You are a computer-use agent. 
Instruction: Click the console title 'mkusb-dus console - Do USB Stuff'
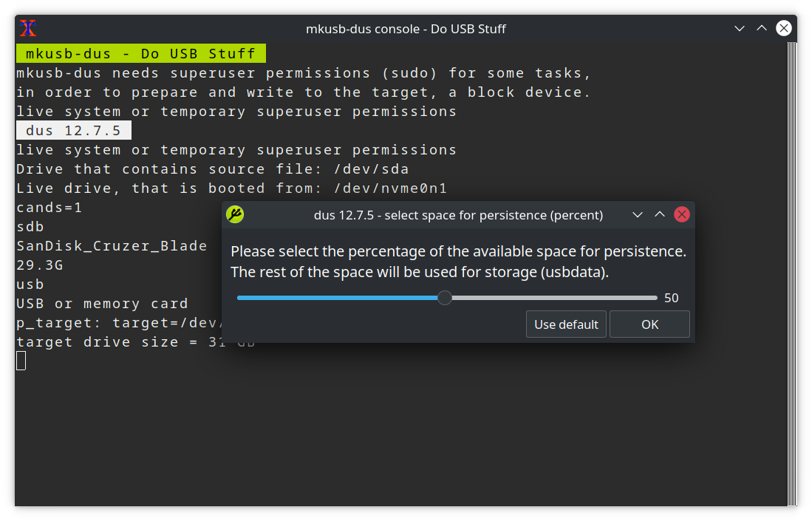tap(406, 29)
